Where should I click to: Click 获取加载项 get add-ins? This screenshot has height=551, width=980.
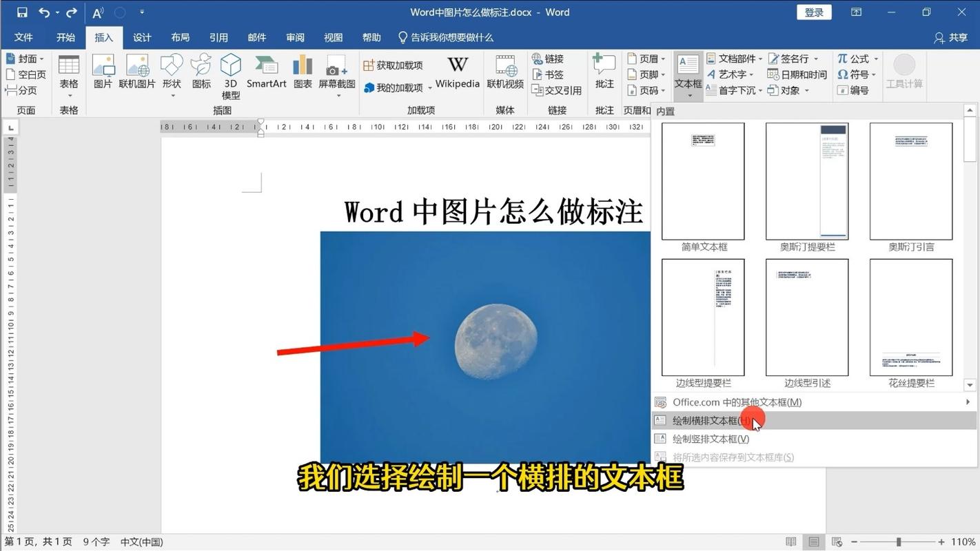[393, 65]
